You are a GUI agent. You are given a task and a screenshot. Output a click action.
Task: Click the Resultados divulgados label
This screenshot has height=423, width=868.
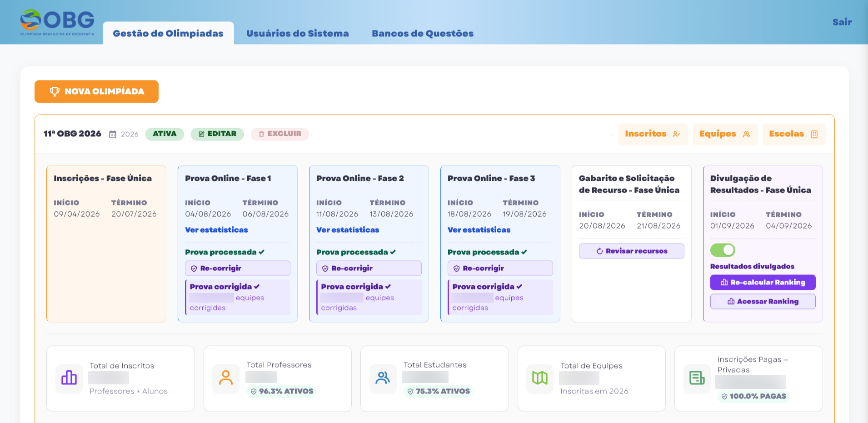(x=752, y=267)
